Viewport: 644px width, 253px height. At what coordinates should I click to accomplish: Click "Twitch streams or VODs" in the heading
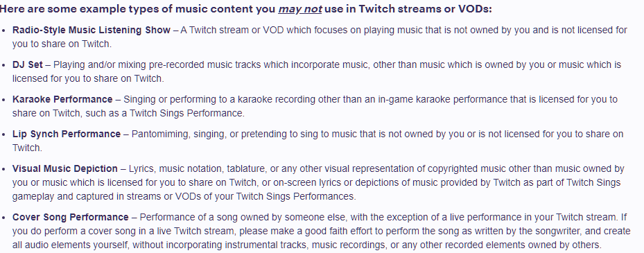[425, 9]
